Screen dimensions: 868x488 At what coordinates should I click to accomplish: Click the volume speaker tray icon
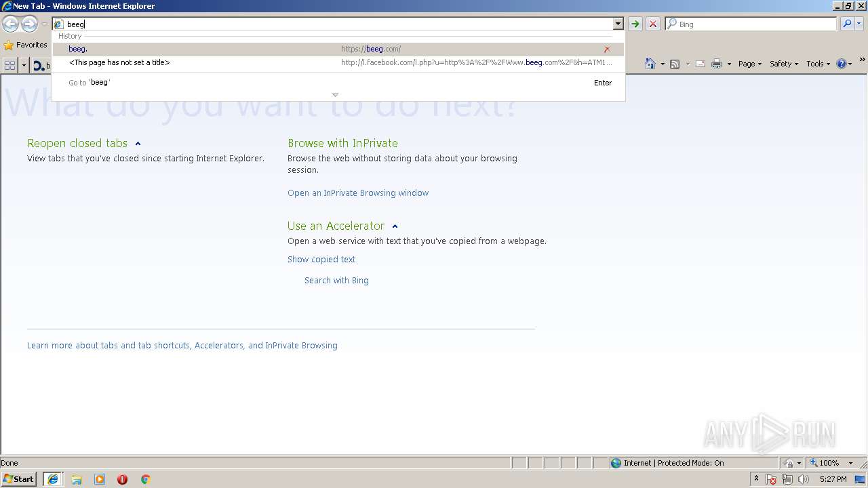pos(804,479)
